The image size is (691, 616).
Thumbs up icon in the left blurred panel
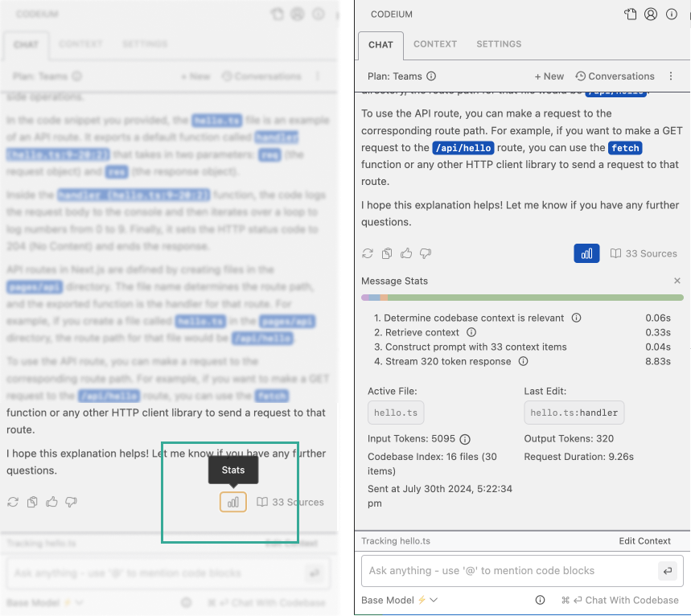(51, 502)
